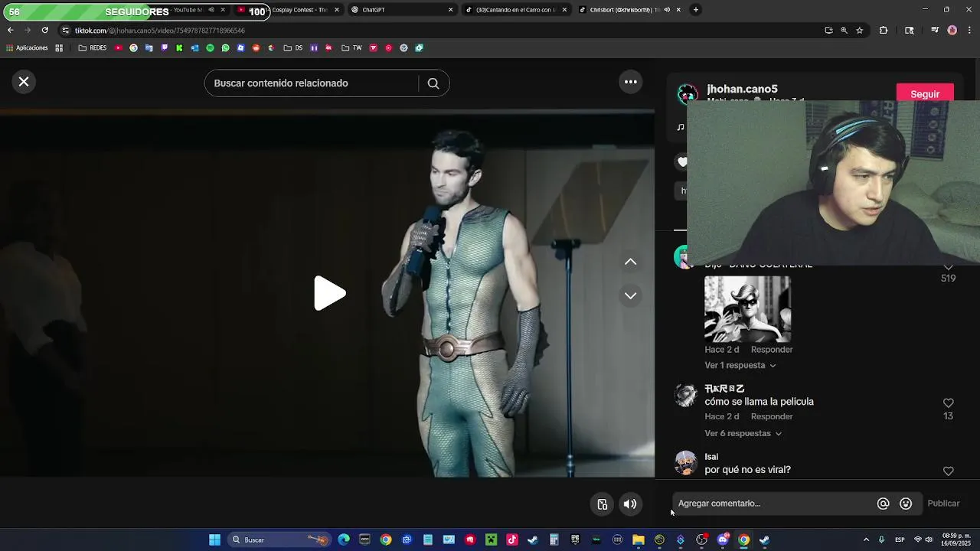The width and height of the screenshot is (980, 551).
Task: Like Isai's 'por qué no es viral?' comment
Action: 948,471
